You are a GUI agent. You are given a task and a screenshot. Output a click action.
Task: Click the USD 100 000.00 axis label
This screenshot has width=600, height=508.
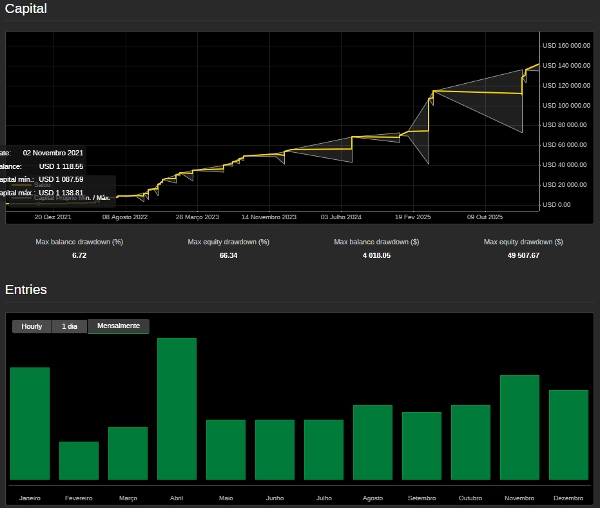(x=566, y=105)
